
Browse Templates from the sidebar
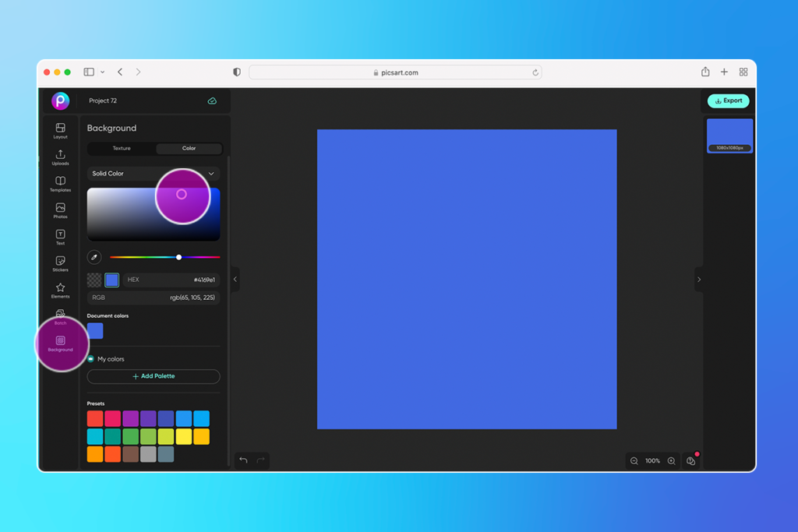tap(60, 183)
